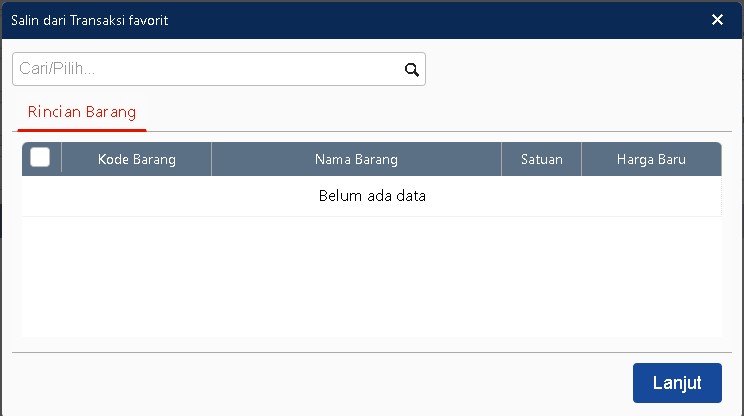Image resolution: width=744 pixels, height=416 pixels.
Task: Click the "Belum ada data" empty row
Action: [x=372, y=196]
